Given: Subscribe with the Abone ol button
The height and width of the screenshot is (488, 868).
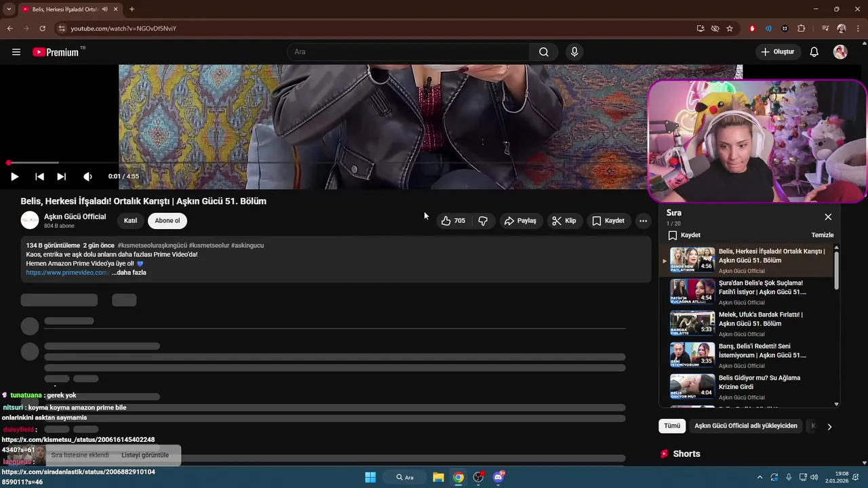Looking at the screenshot, I should pyautogui.click(x=167, y=221).
